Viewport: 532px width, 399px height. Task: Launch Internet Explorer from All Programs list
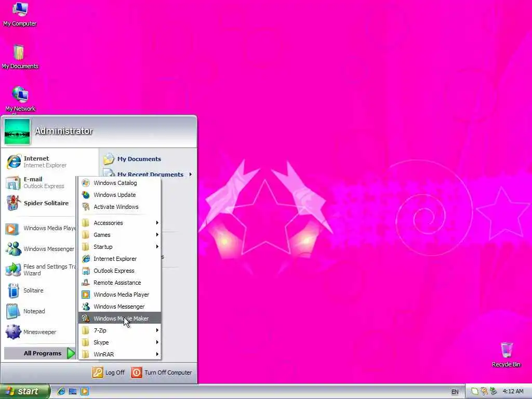pos(119,259)
